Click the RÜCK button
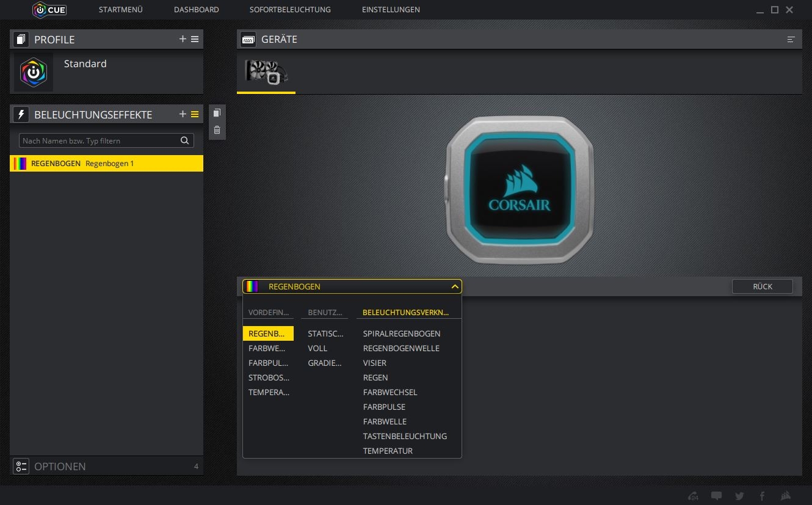This screenshot has width=812, height=505. pyautogui.click(x=763, y=286)
